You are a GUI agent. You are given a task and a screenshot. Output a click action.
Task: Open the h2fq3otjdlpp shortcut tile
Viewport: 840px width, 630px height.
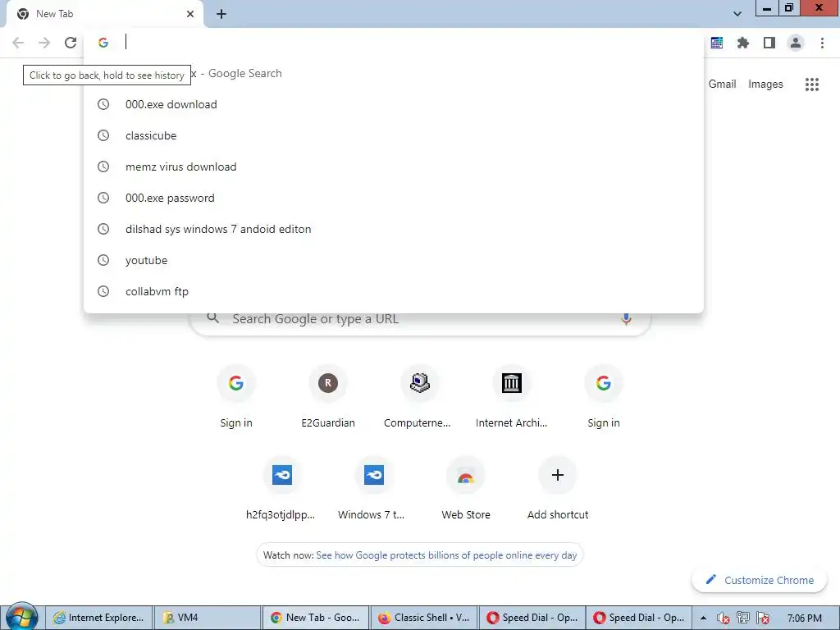tap(282, 489)
